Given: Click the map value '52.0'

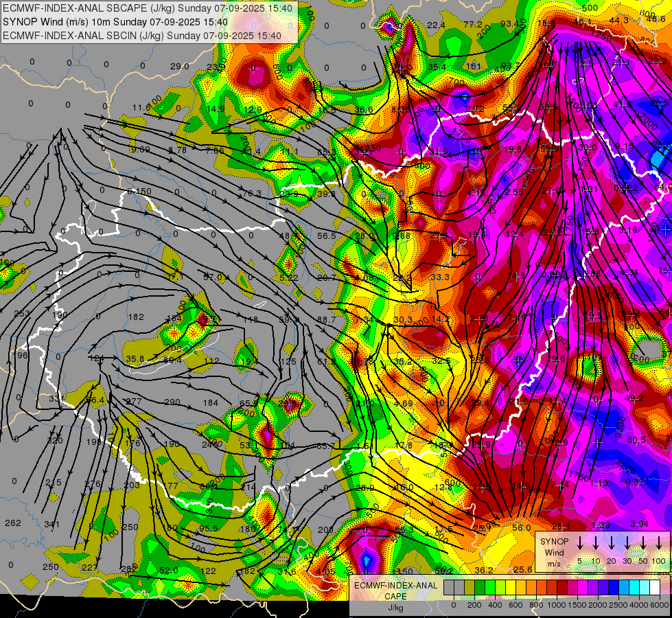Looking at the screenshot, I should pyautogui.click(x=168, y=570).
